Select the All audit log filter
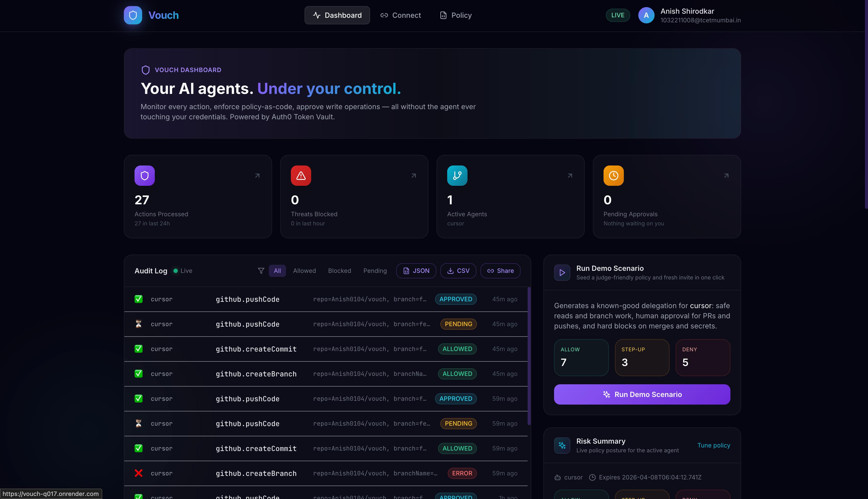The width and height of the screenshot is (868, 499). (x=277, y=271)
